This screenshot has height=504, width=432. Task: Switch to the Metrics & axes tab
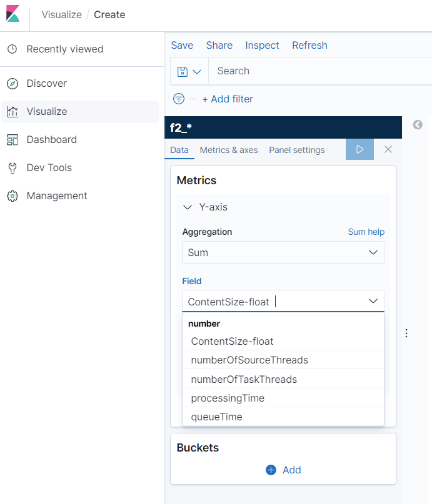point(229,150)
